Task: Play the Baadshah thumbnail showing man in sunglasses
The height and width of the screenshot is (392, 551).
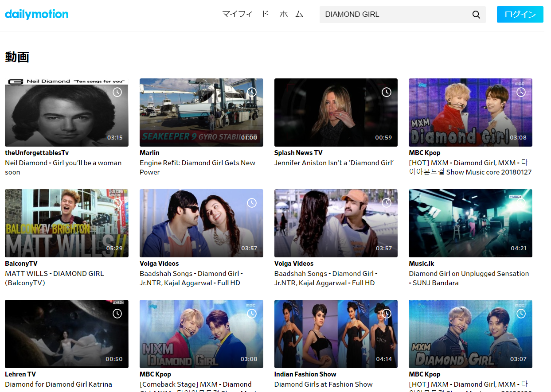Action: pos(201,223)
